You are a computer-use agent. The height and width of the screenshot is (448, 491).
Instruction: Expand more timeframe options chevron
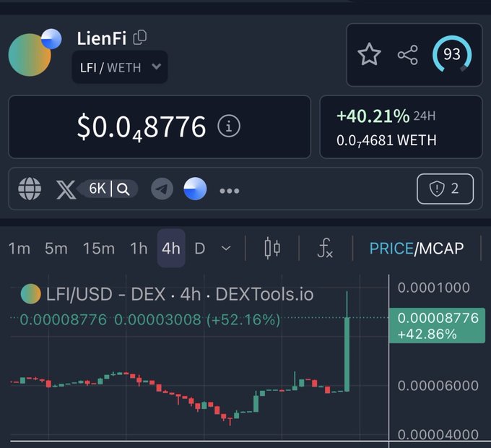coord(226,249)
